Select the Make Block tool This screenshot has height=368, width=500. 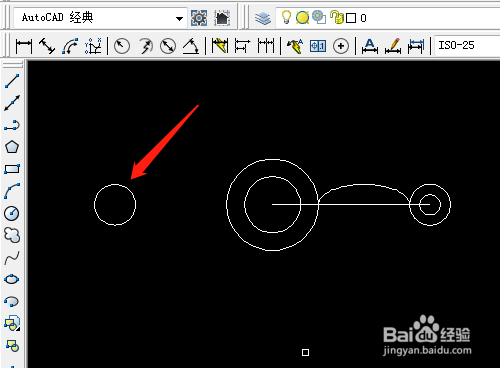click(12, 346)
